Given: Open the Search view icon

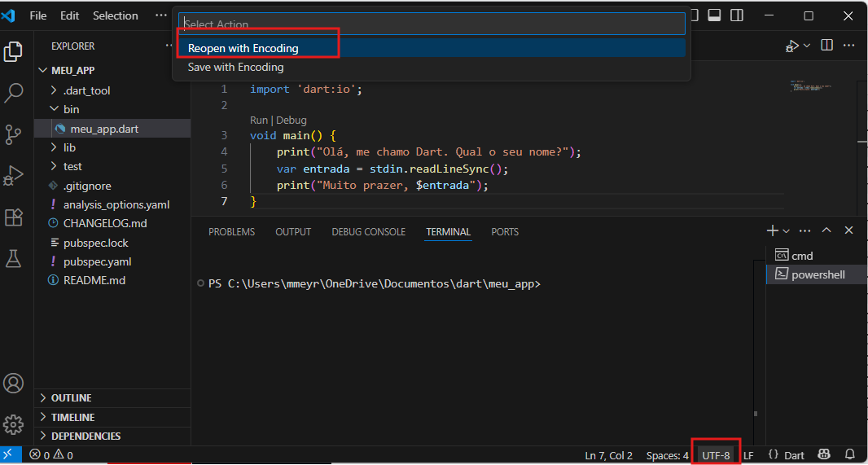Looking at the screenshot, I should click(x=13, y=93).
